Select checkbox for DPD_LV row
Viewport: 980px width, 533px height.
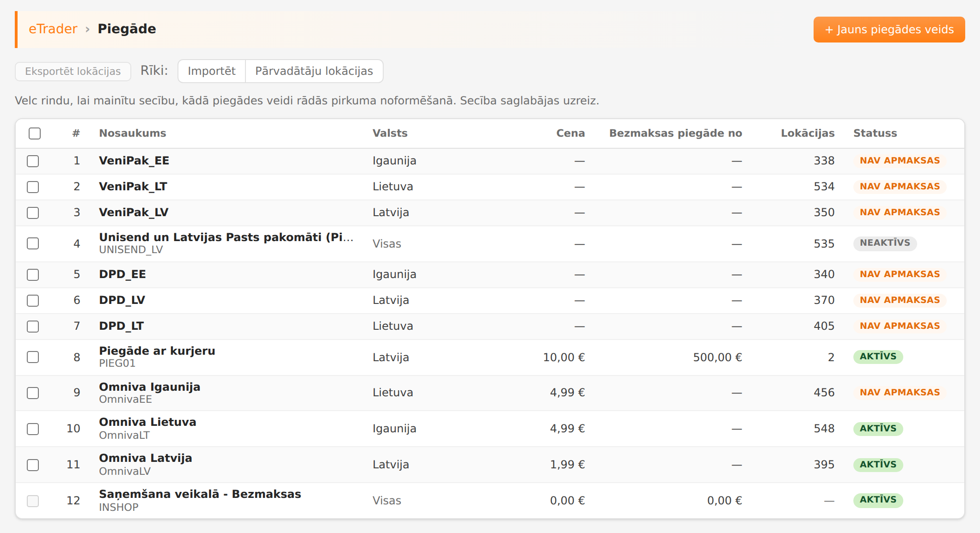pyautogui.click(x=33, y=301)
